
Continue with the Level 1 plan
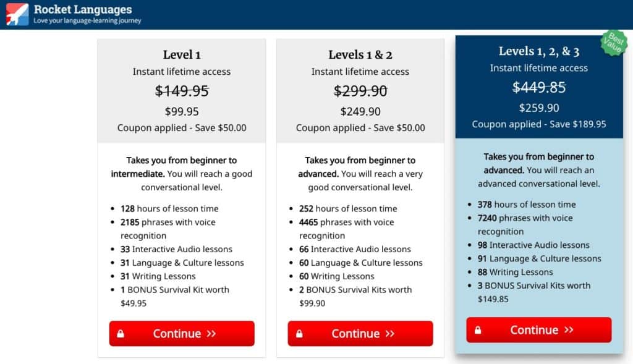pos(182,334)
